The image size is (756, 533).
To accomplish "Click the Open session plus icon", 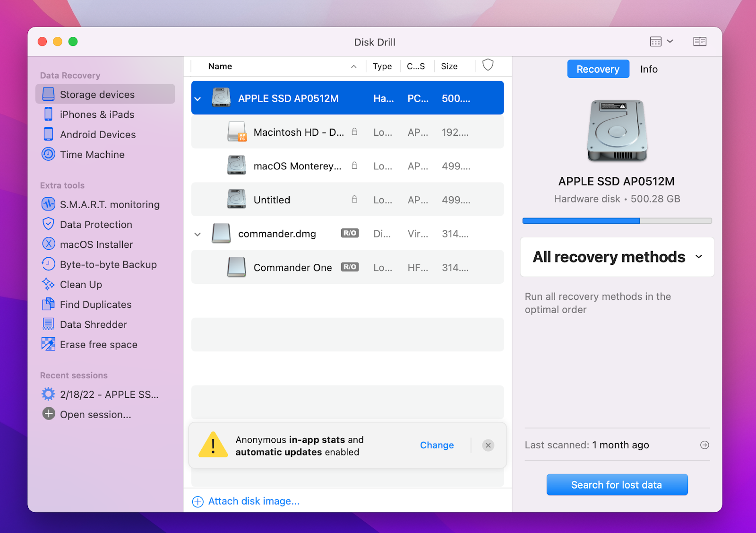I will pyautogui.click(x=49, y=414).
